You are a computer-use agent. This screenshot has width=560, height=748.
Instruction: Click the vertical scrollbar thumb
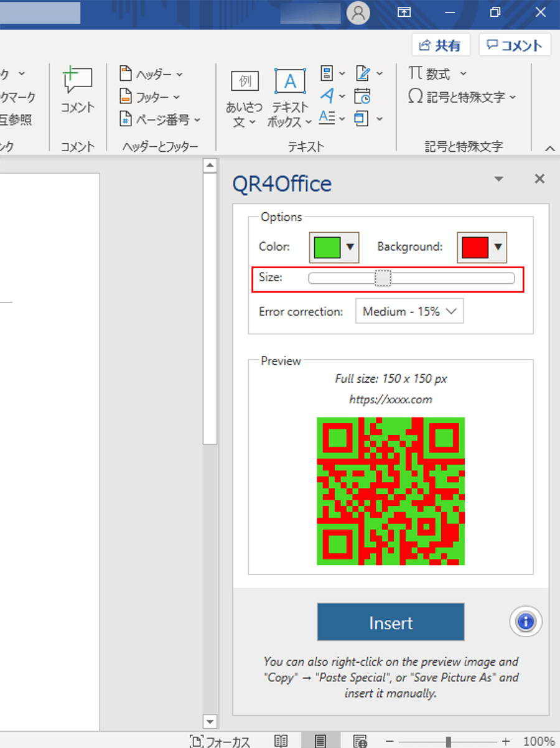point(210,309)
